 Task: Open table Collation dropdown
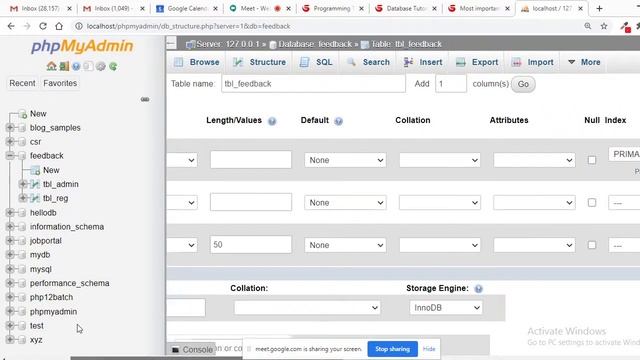(307, 308)
